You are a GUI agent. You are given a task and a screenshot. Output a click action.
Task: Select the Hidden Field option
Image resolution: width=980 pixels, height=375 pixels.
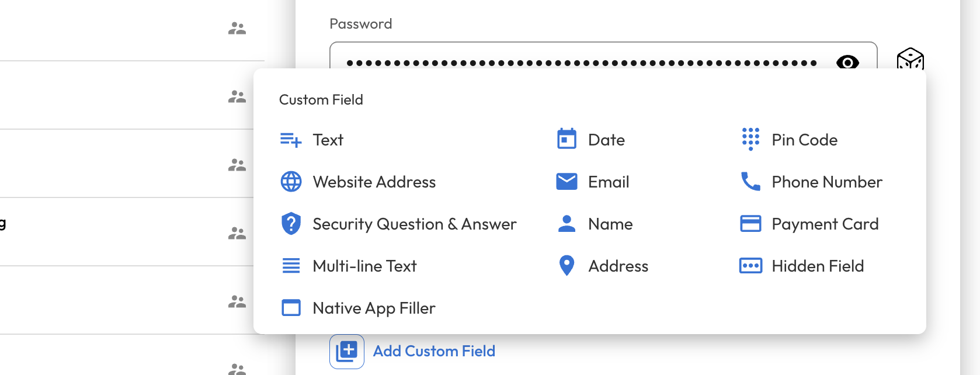[x=817, y=266]
